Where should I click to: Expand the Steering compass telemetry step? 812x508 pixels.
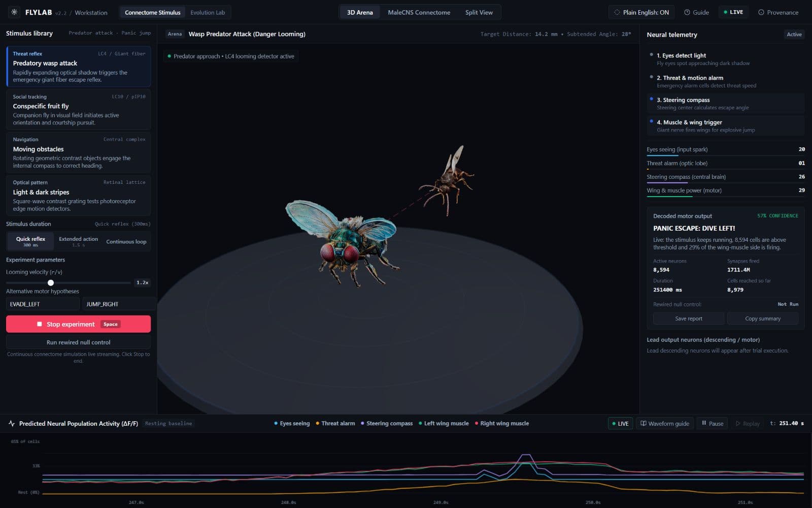point(726,104)
